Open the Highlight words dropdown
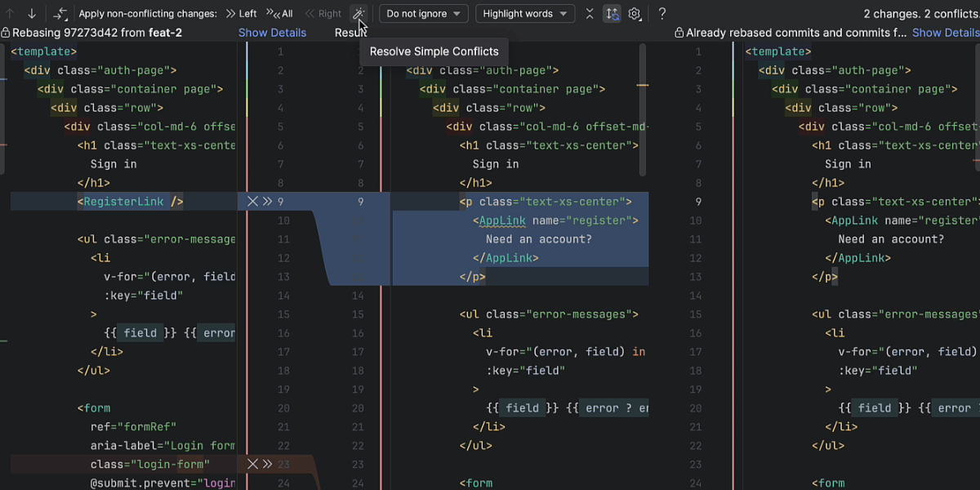The width and height of the screenshot is (980, 490). click(525, 13)
